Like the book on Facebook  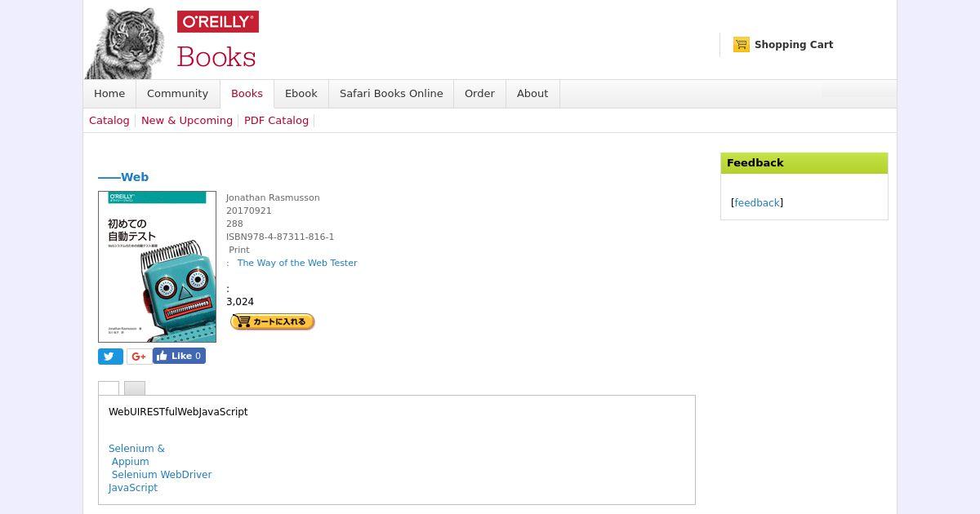pyautogui.click(x=180, y=356)
